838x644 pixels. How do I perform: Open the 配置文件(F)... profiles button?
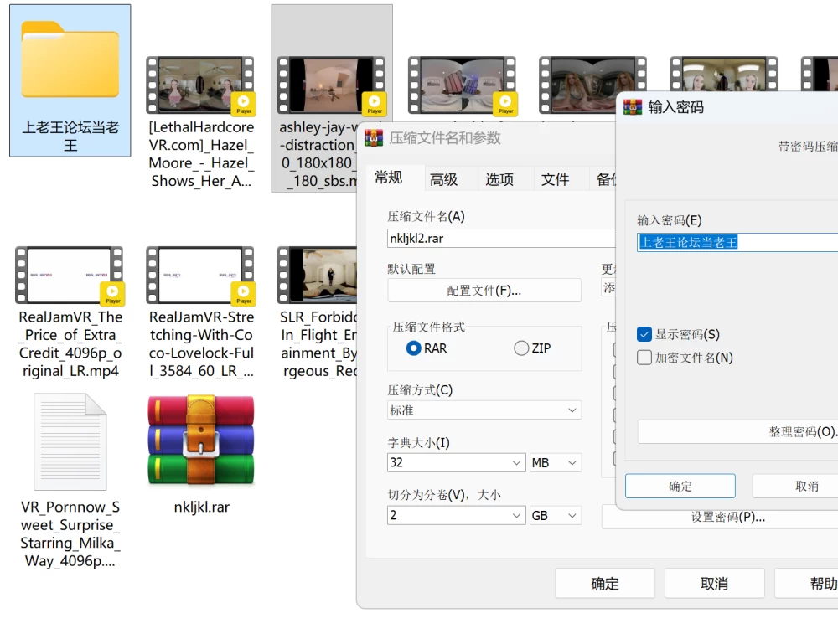[x=484, y=291]
